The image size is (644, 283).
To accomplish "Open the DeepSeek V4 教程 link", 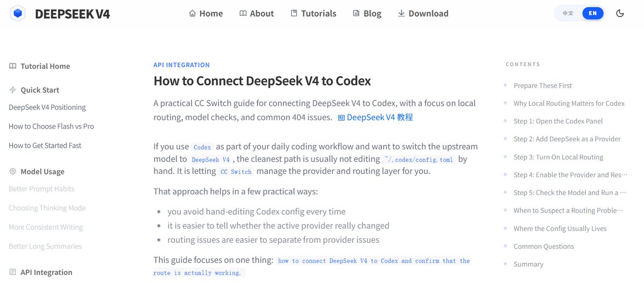I will [375, 117].
